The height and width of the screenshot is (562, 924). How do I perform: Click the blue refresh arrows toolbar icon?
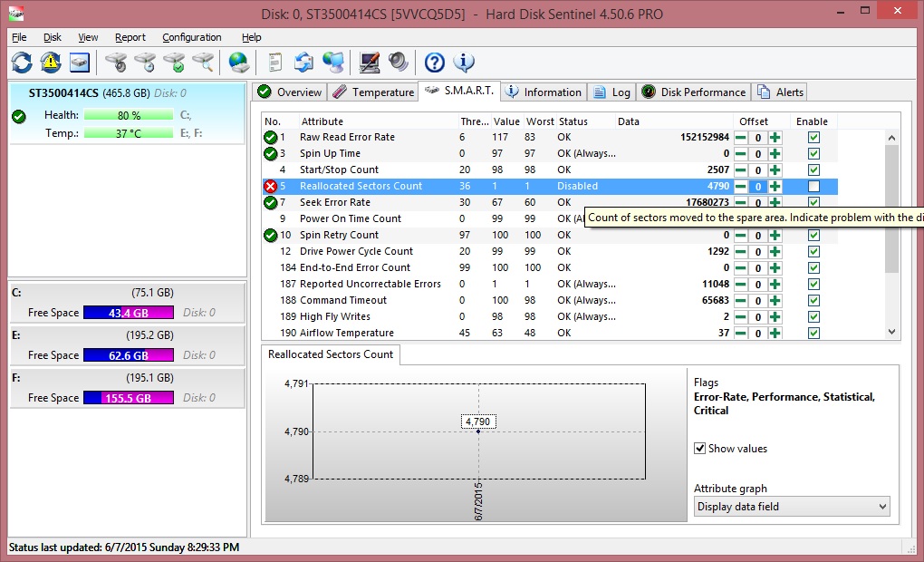[x=22, y=62]
